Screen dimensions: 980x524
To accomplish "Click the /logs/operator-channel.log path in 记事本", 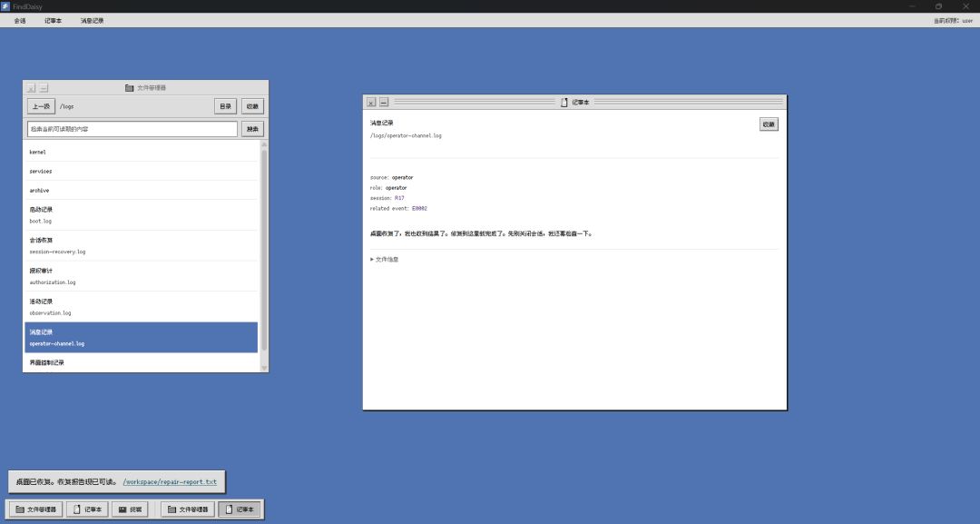I will (406, 135).
